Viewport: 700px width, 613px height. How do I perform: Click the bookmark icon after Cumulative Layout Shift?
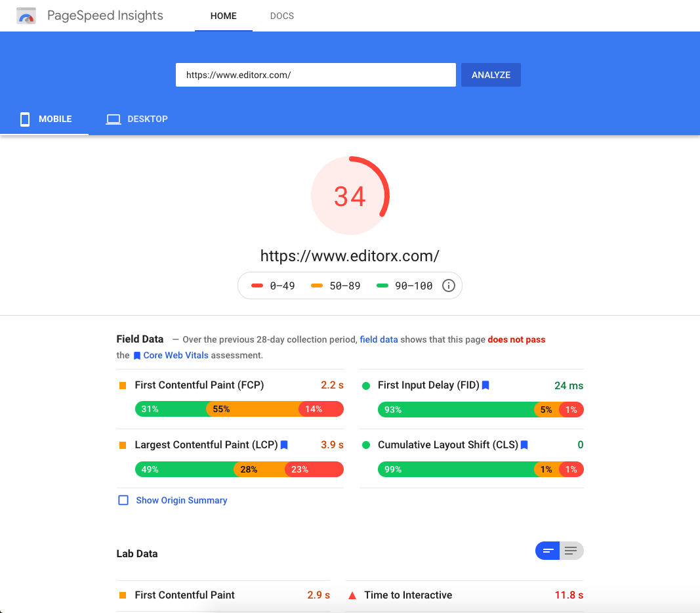tap(525, 445)
